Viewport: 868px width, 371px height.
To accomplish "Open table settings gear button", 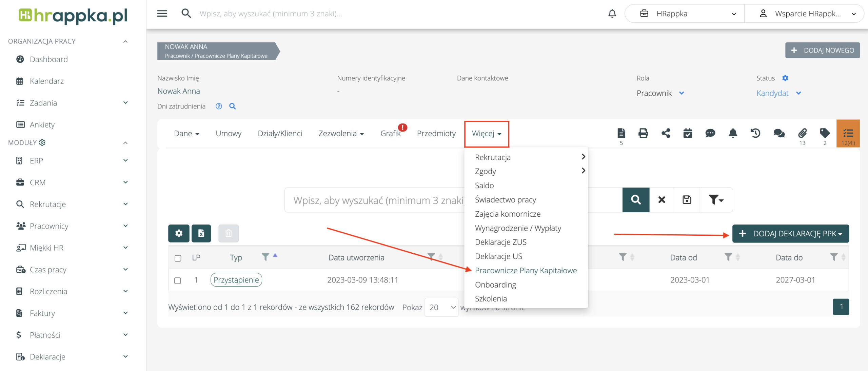I will [179, 233].
